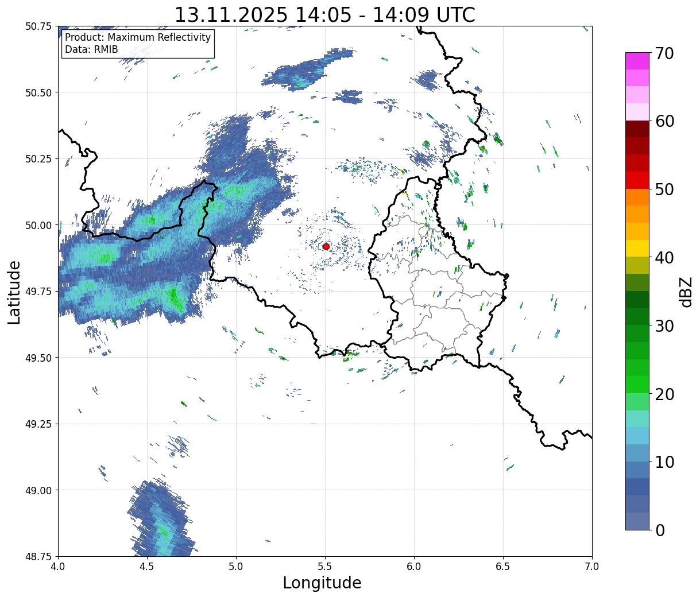Click the longitude tick label 4.0
This screenshot has width=700, height=597.
[x=58, y=567]
